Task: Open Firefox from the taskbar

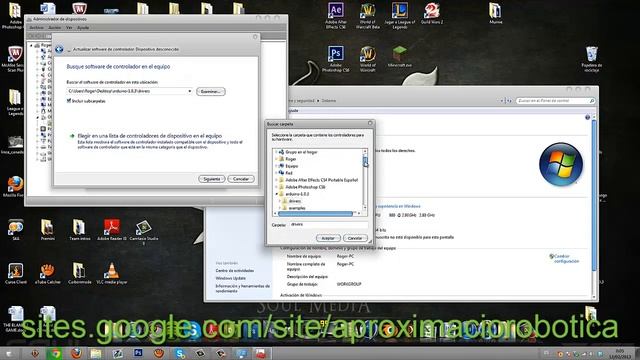Action: 76,353
